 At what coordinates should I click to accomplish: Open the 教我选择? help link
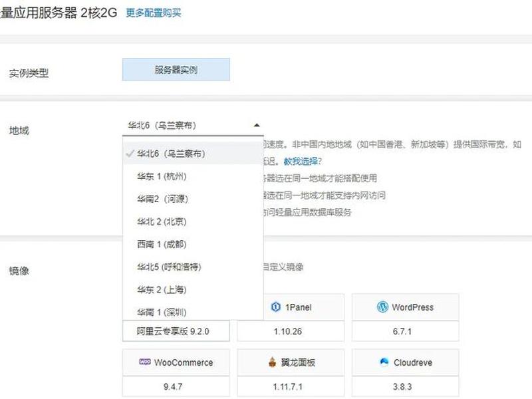[303, 161]
